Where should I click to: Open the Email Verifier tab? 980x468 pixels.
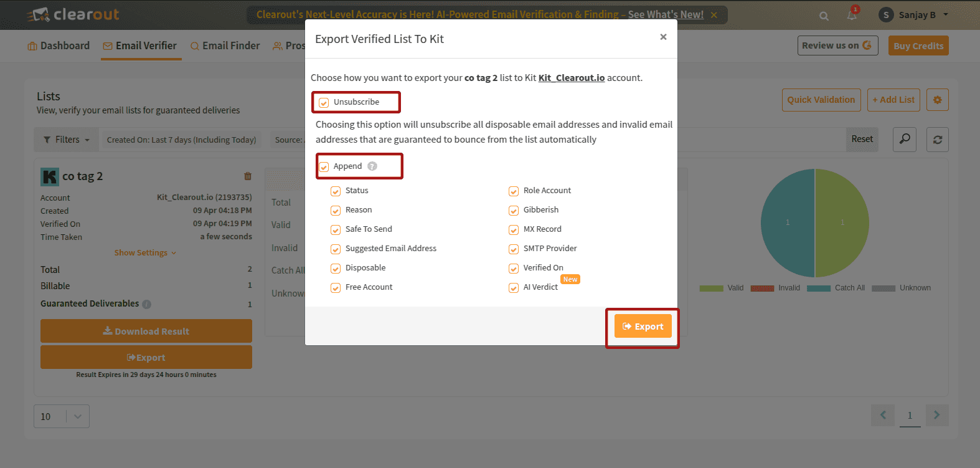coord(140,45)
